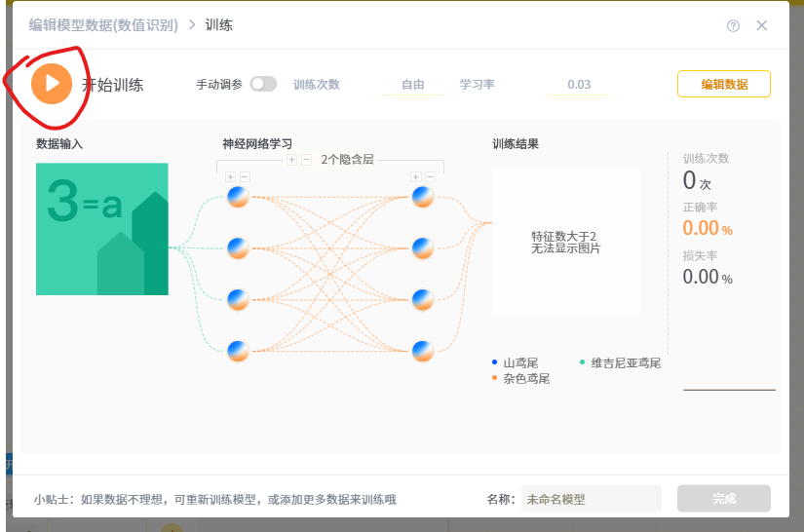
Task: Remove a hidden layer with minus icon beside 2个隐含层
Action: pyautogui.click(x=306, y=160)
